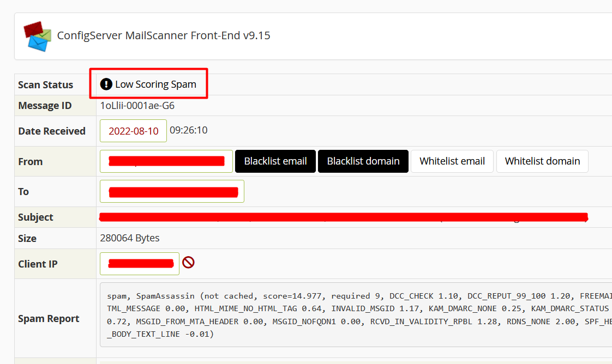Click the redacted From sender address box

coord(166,161)
